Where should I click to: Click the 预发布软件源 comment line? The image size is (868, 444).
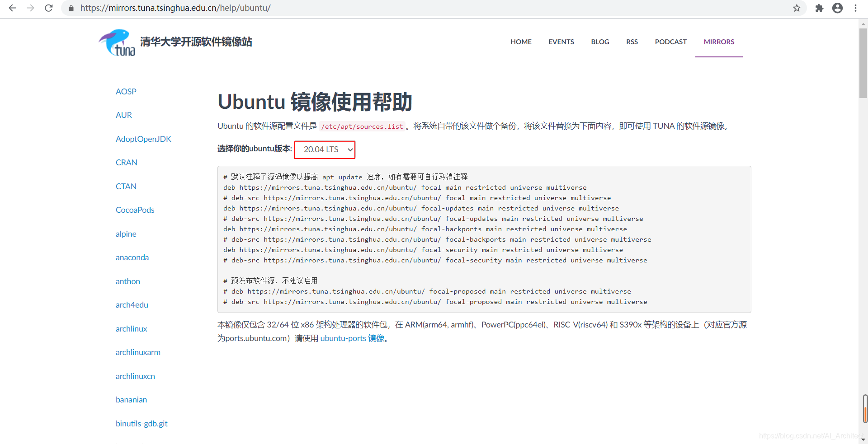click(270, 280)
